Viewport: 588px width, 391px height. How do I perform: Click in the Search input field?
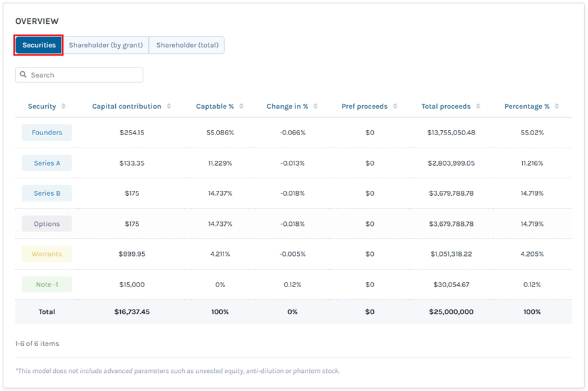pos(85,75)
